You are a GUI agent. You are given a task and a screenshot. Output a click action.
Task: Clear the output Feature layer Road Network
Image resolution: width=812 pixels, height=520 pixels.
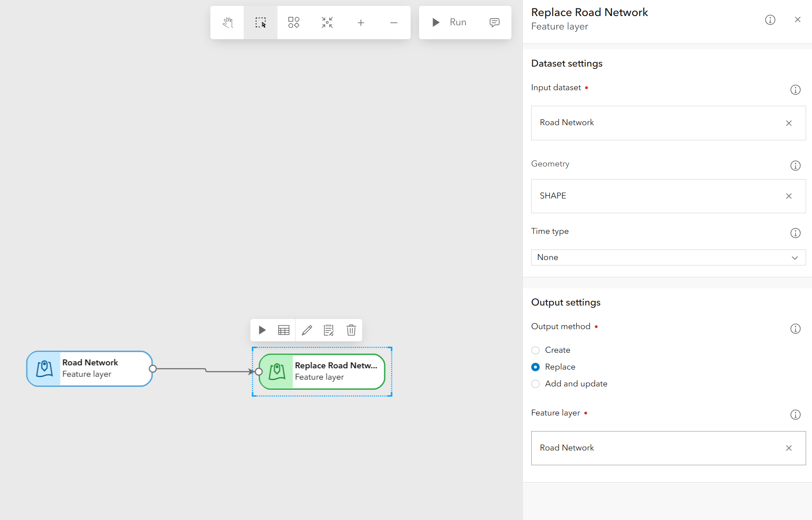[789, 448]
